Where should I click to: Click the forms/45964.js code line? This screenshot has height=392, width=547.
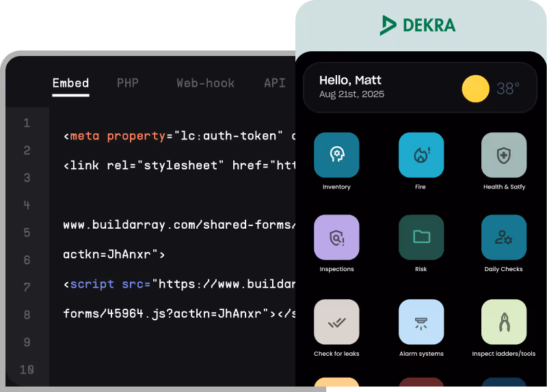tap(179, 313)
